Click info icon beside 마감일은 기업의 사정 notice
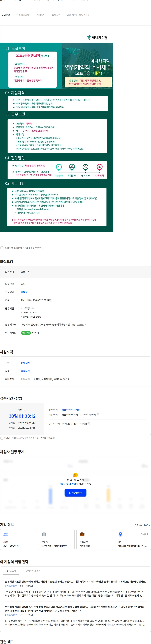This screenshot has width=151, height=644. point(2,438)
